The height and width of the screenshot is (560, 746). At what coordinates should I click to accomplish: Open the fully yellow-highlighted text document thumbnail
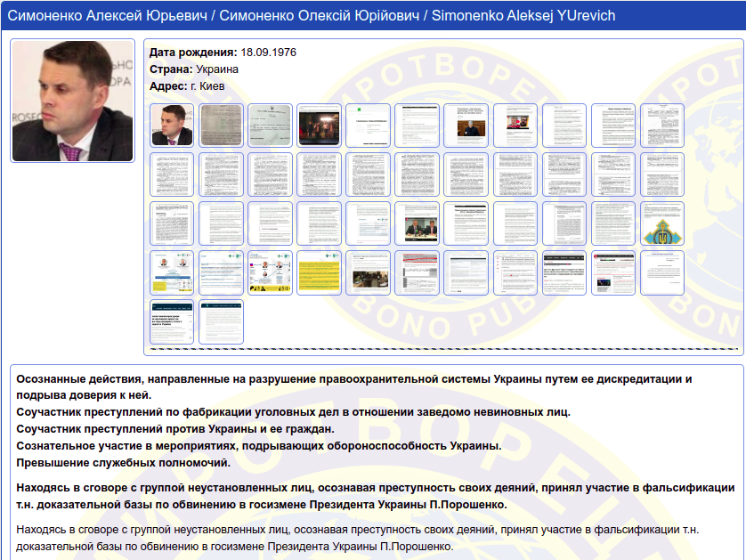[319, 272]
